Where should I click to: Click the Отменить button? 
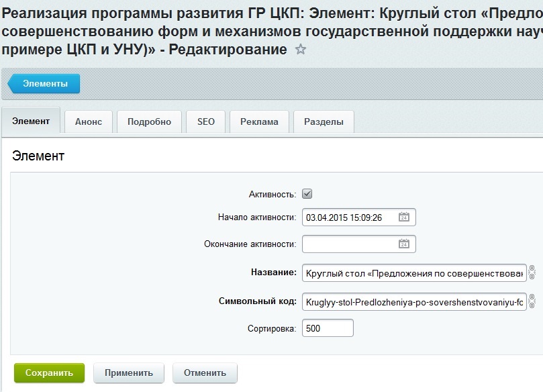(205, 373)
